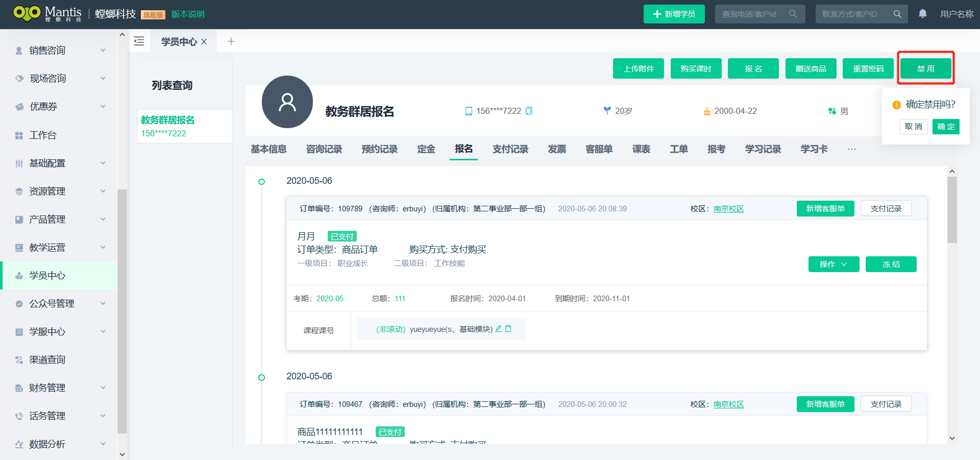Select 学员中心 in sidebar
980x460 pixels.
59,276
